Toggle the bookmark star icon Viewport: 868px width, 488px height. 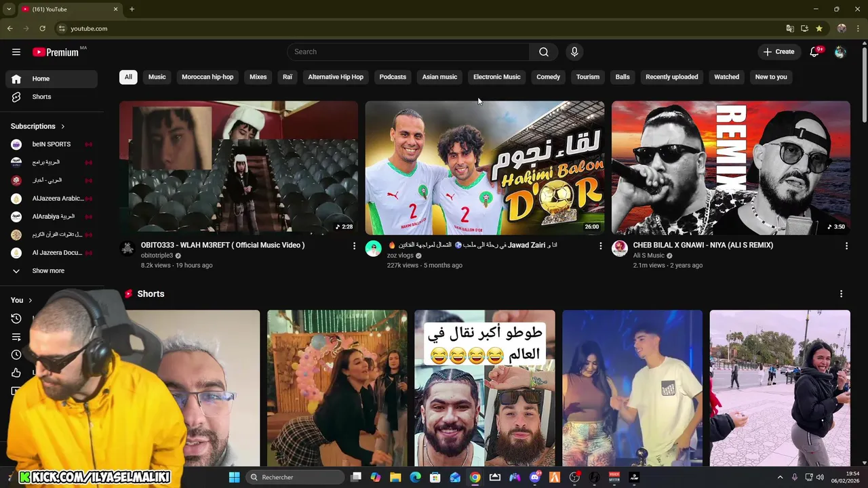pos(819,28)
